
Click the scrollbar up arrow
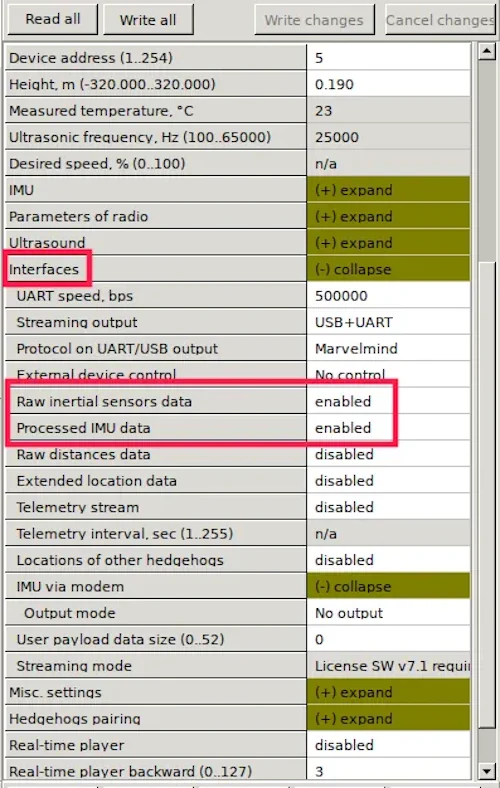486,51
